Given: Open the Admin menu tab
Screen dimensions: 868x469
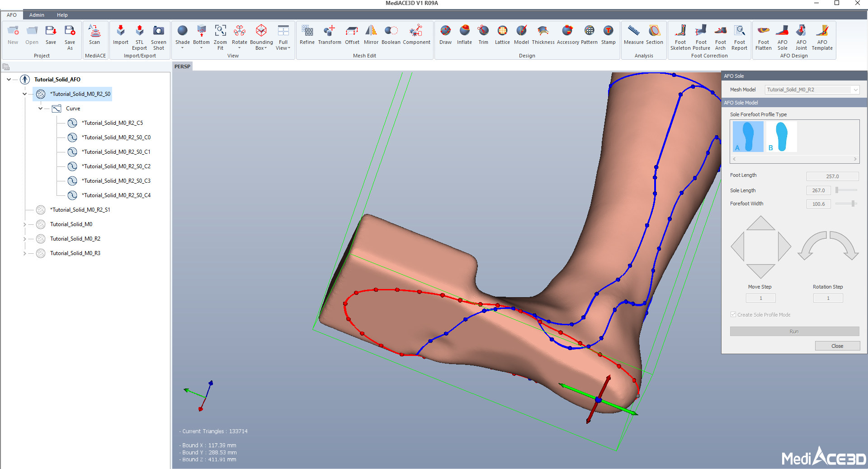Looking at the screenshot, I should pos(37,15).
